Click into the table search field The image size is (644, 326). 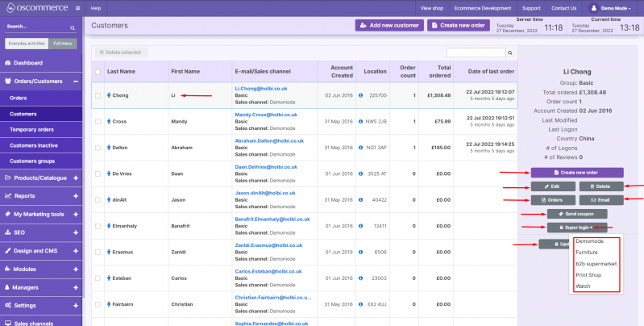[476, 52]
